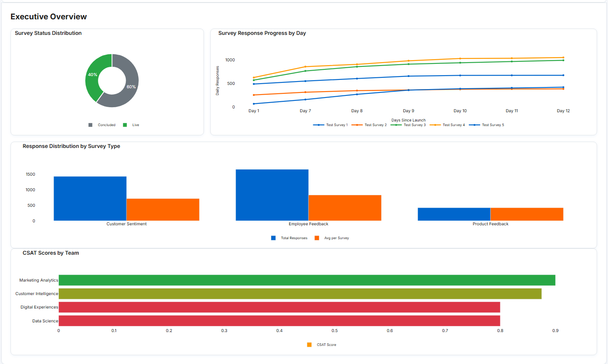Toggle Test Survey 5 in the line legend
608x364 pixels.
click(486, 125)
